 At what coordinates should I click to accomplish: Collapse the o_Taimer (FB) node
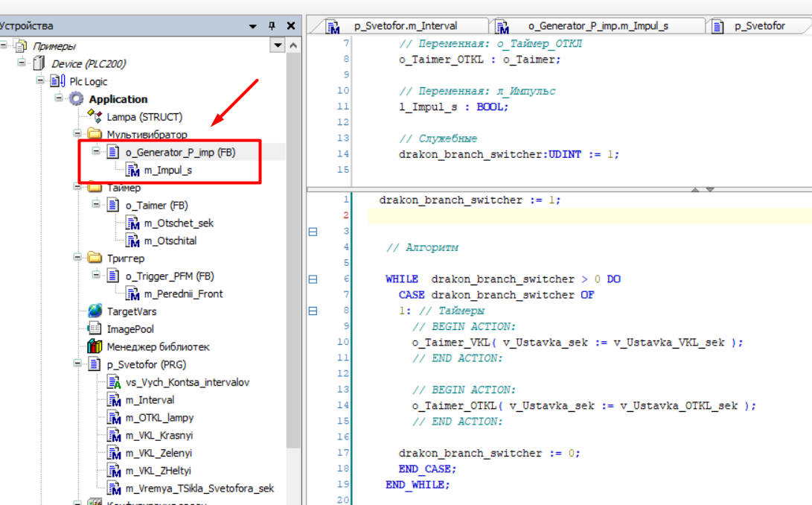(96, 204)
